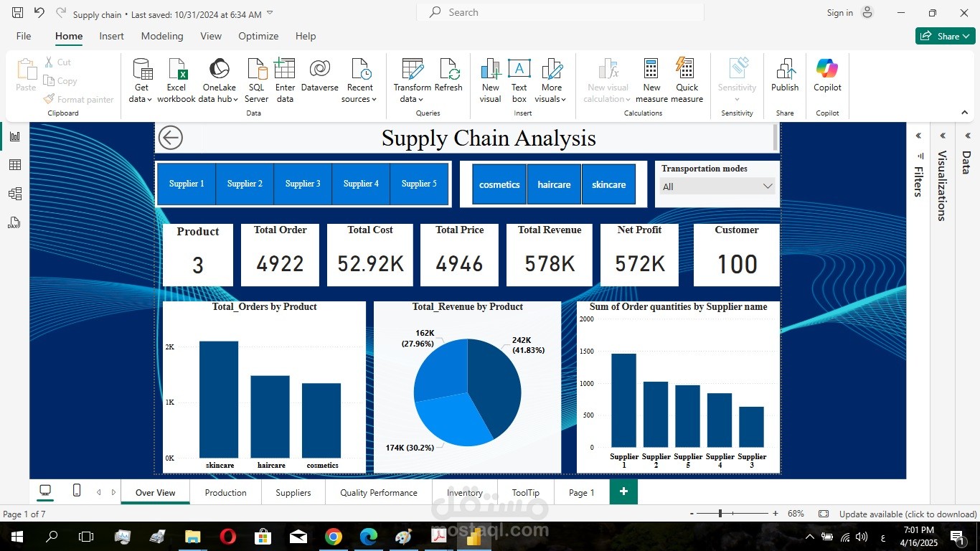Click Update available message
Screen dimensions: 980x551
[x=908, y=514]
